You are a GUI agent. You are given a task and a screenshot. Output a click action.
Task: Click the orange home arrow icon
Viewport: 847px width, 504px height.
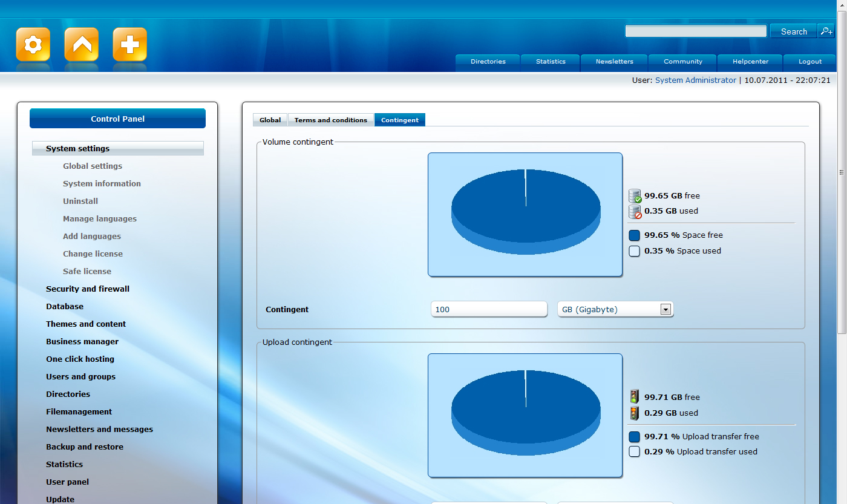coord(82,44)
